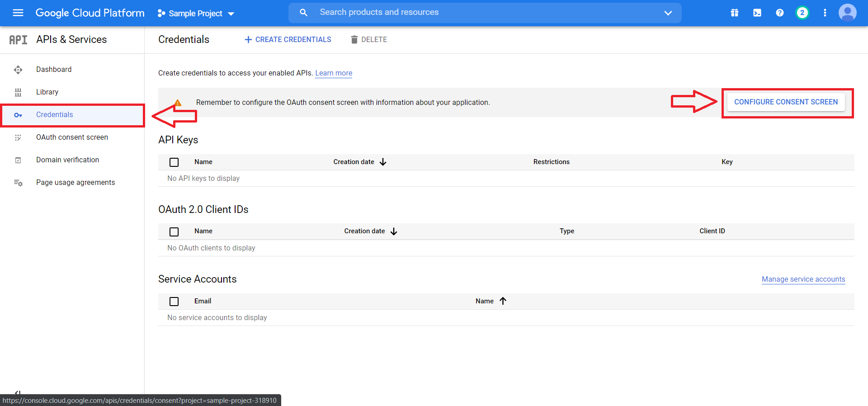Click CREATE CREDENTIALS button

click(x=288, y=40)
